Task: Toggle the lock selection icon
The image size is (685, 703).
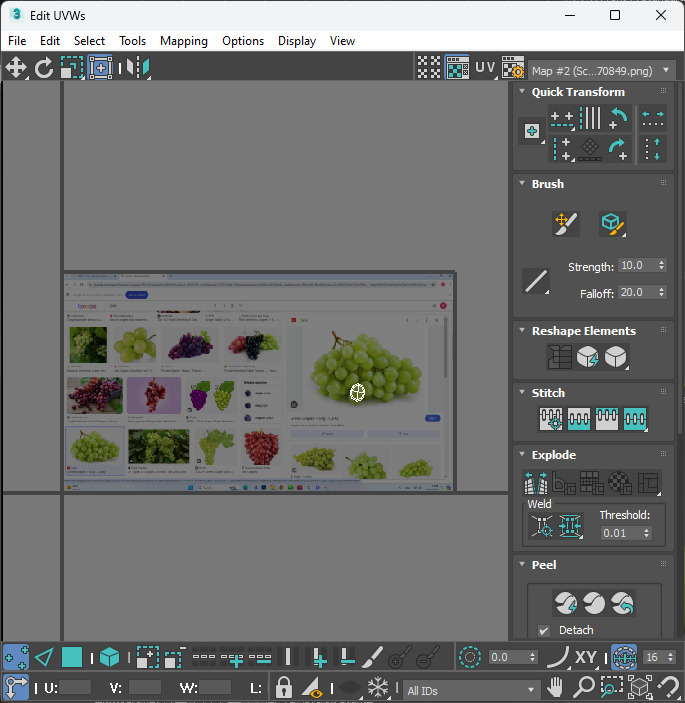Action: pyautogui.click(x=284, y=687)
